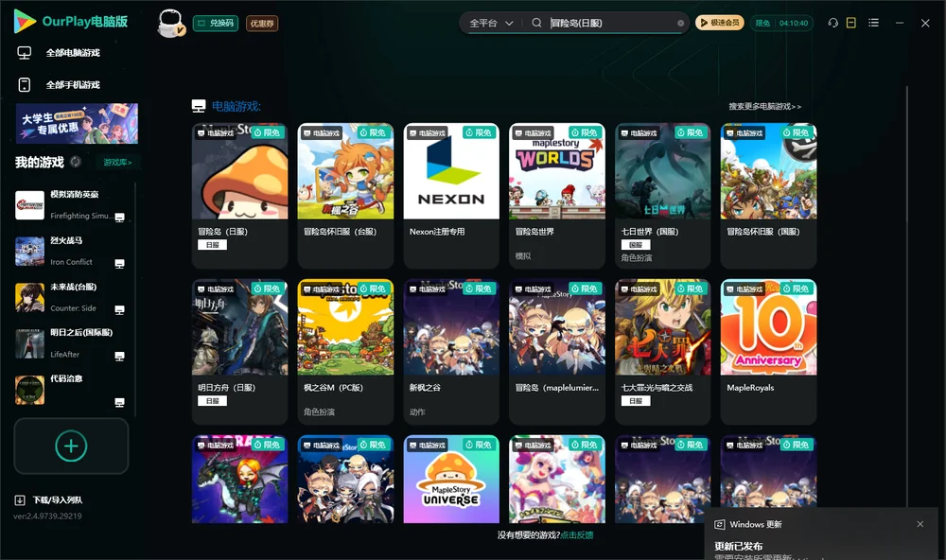Open the astronaut user avatar profile
This screenshot has height=560, width=946.
(x=170, y=23)
